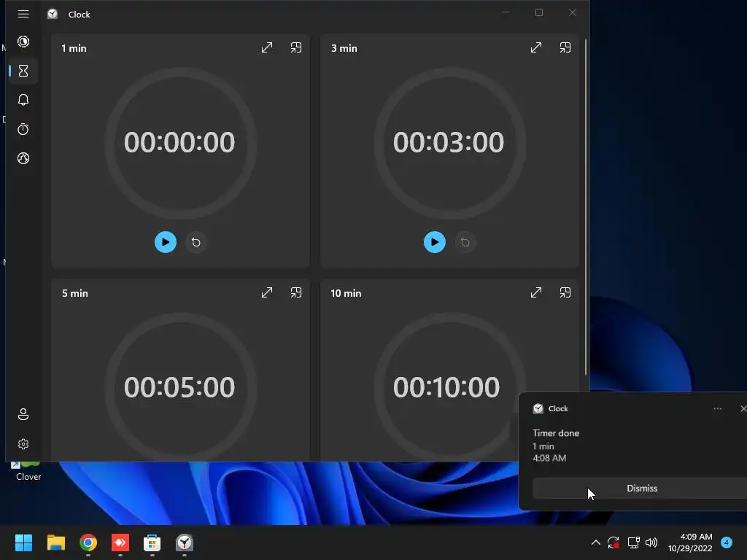Click the sync status tray icon
The height and width of the screenshot is (560, 747).
[x=613, y=542]
